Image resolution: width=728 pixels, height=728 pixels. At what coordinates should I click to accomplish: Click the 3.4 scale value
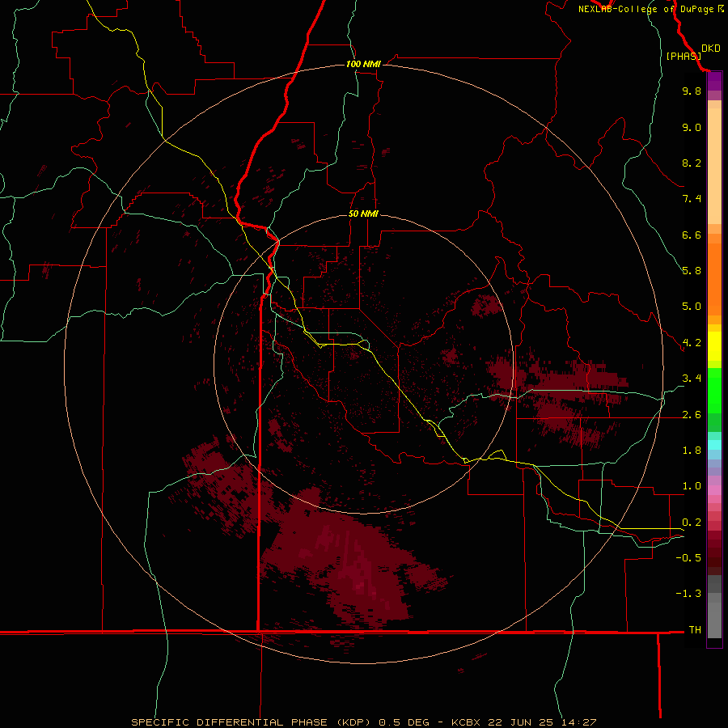pyautogui.click(x=692, y=379)
